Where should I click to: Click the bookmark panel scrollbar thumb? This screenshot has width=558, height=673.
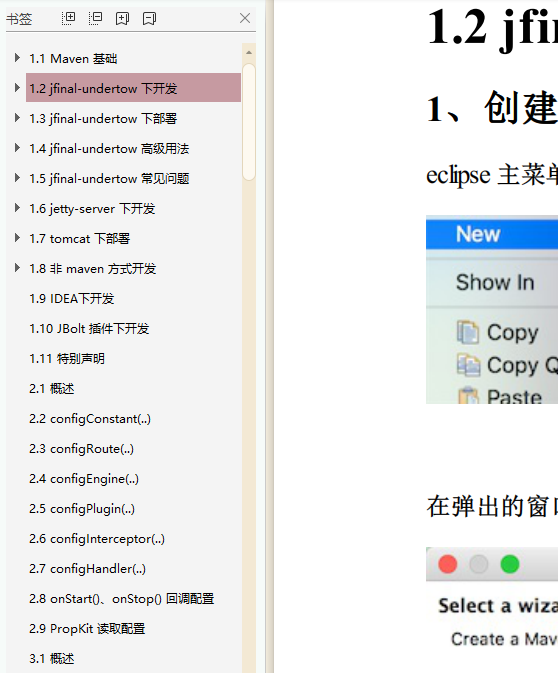click(249, 122)
